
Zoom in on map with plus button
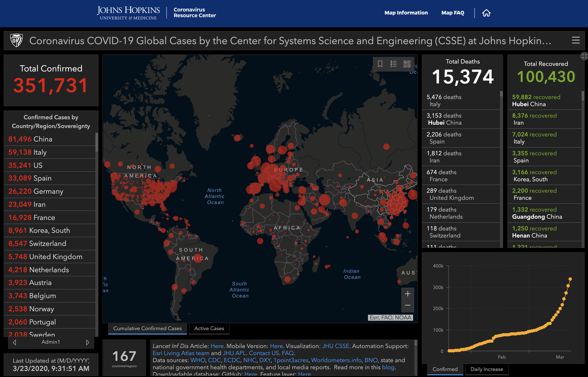408,294
